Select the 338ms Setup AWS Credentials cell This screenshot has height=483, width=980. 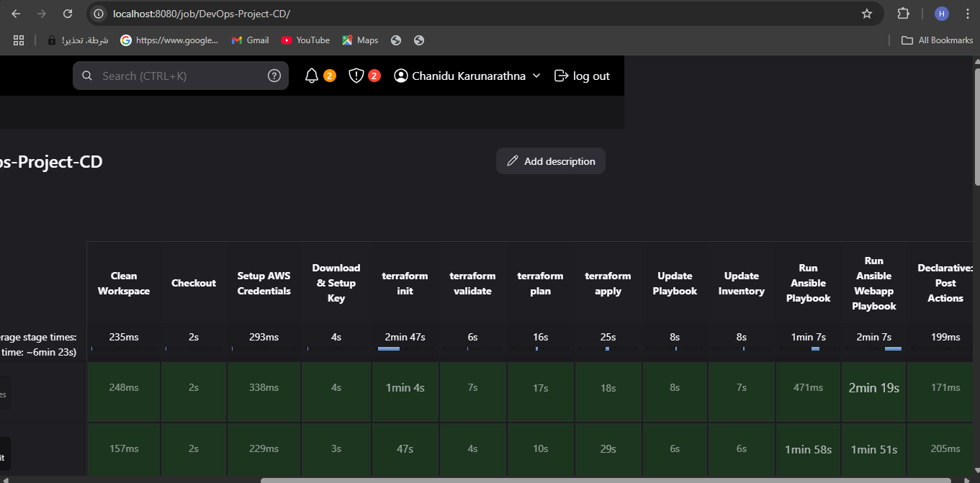pyautogui.click(x=264, y=391)
